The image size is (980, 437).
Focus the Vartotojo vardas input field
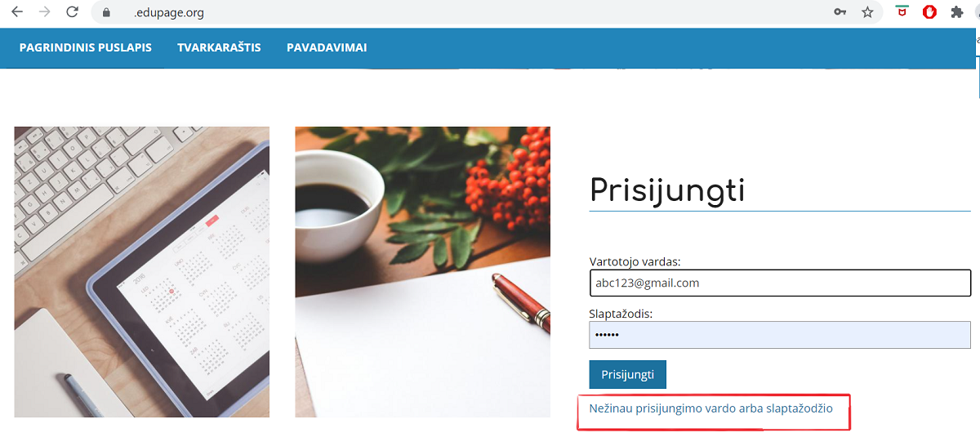[x=780, y=283]
